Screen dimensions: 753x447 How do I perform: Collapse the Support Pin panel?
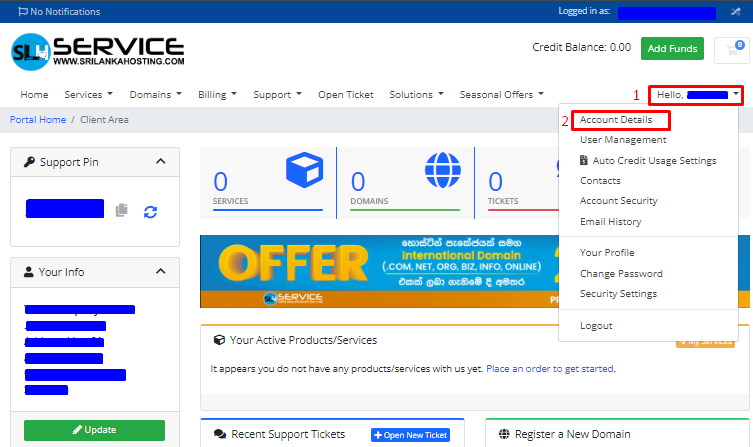coord(161,162)
